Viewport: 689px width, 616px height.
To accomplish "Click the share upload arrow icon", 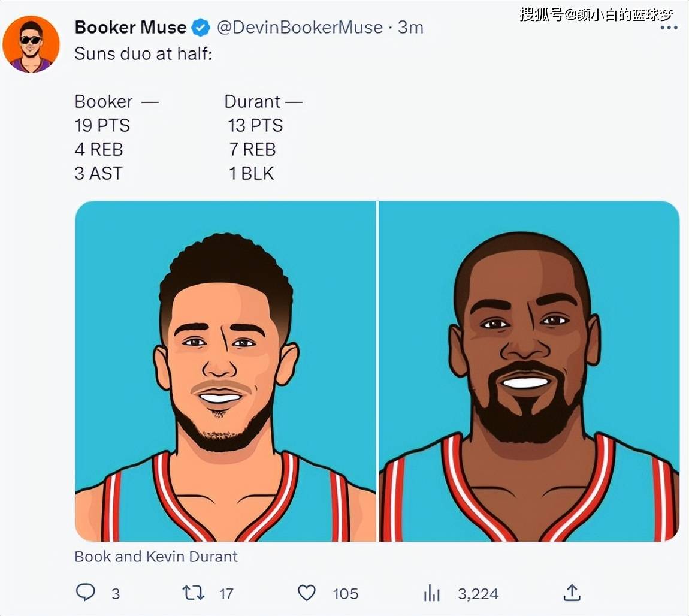I will pyautogui.click(x=572, y=592).
